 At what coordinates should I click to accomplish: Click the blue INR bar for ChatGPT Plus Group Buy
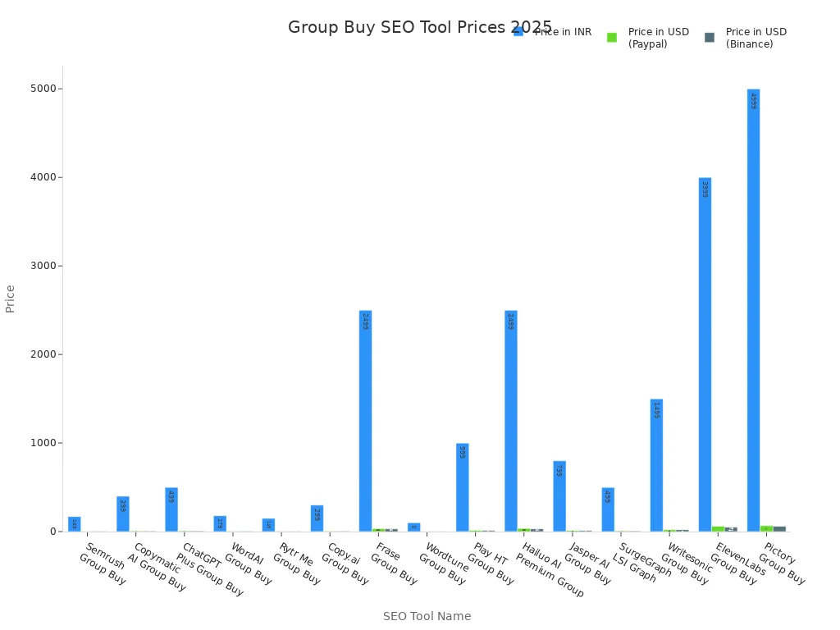pos(171,509)
